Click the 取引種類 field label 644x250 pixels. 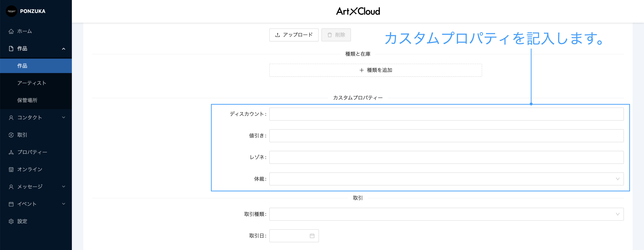coord(255,214)
